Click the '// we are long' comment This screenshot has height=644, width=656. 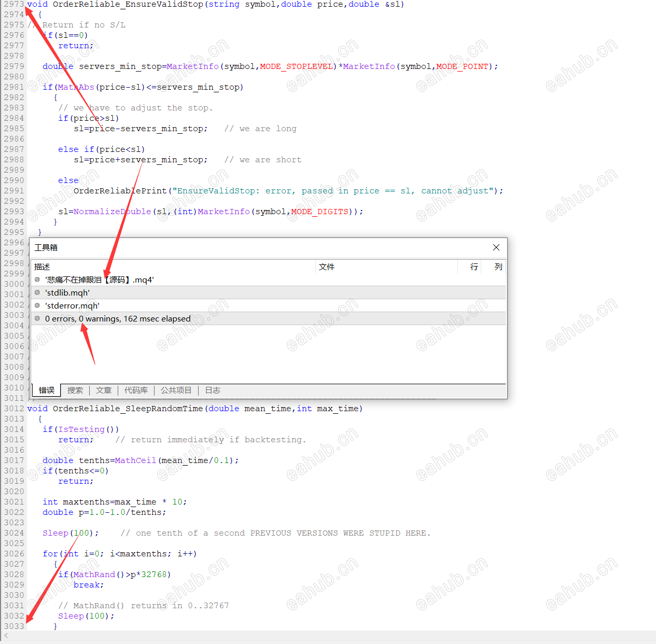260,129
